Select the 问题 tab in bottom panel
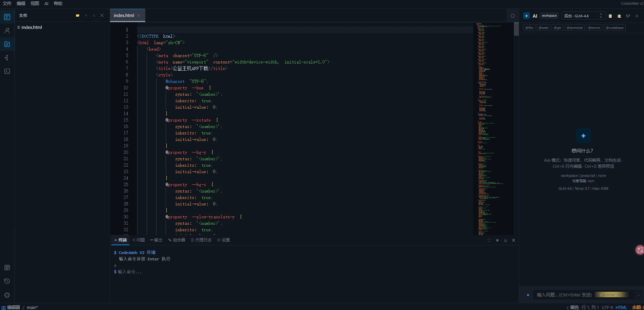 (x=139, y=240)
